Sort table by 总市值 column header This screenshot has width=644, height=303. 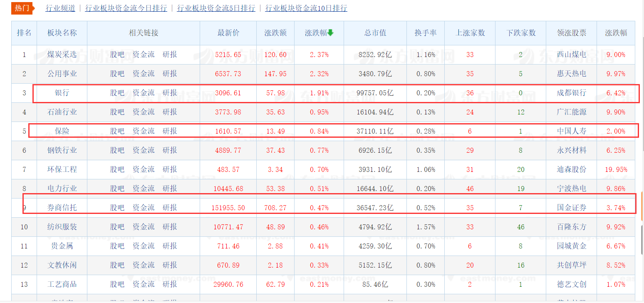click(375, 33)
